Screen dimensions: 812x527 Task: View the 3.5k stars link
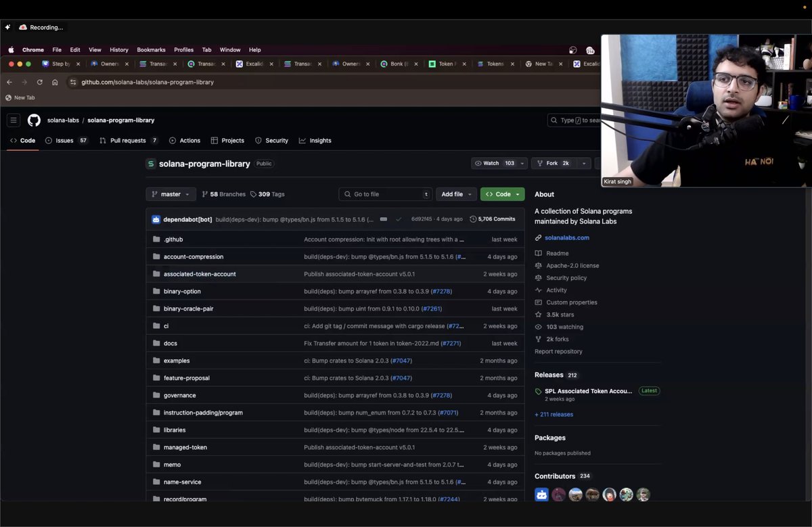[x=560, y=315]
